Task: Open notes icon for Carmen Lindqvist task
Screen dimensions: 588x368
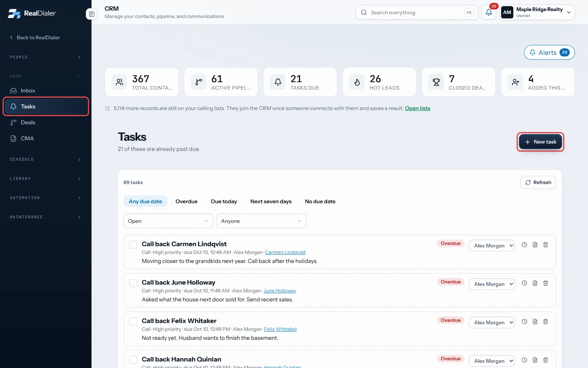Action: [535, 245]
